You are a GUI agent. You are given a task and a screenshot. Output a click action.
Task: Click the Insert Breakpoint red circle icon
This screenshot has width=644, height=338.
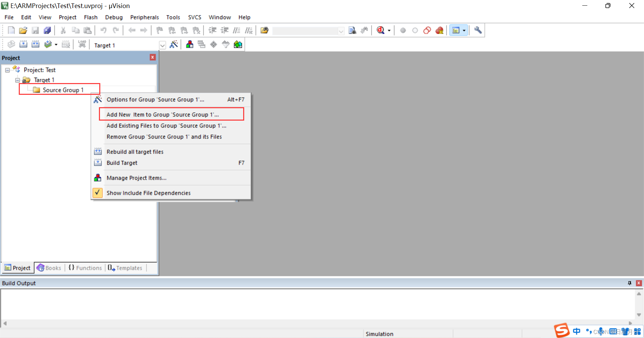click(403, 30)
